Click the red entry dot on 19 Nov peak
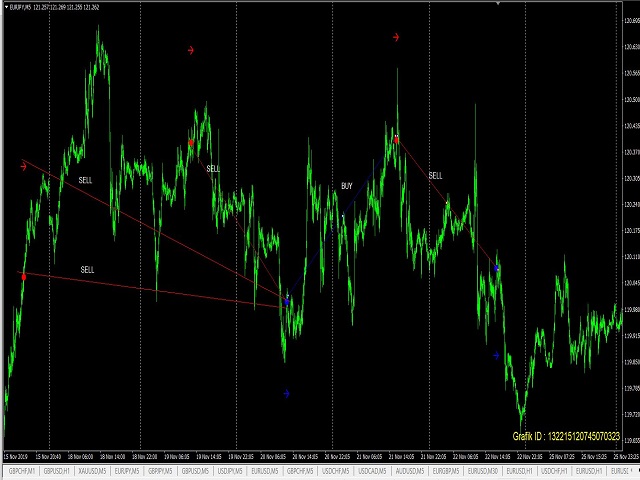 [191, 142]
